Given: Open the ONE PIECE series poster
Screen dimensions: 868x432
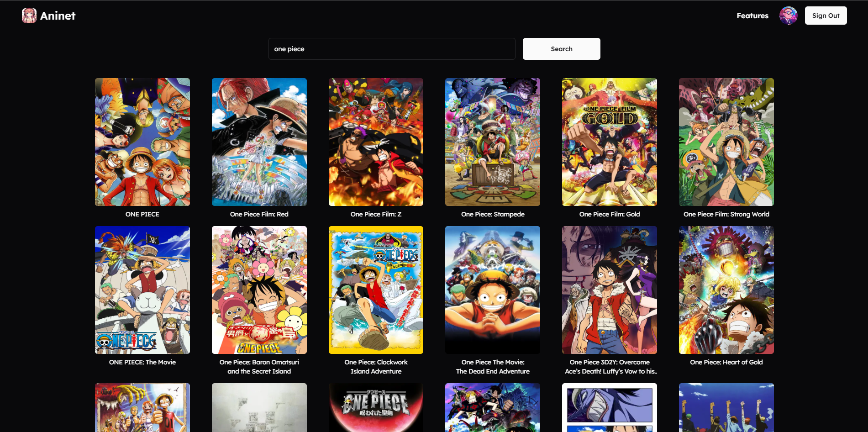Looking at the screenshot, I should tap(142, 142).
